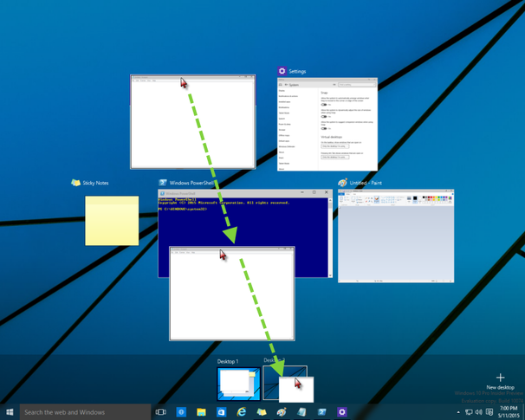Open the taskbar windows dropdown under Virtual desktops
The height and width of the screenshot is (420, 525).
[334, 146]
